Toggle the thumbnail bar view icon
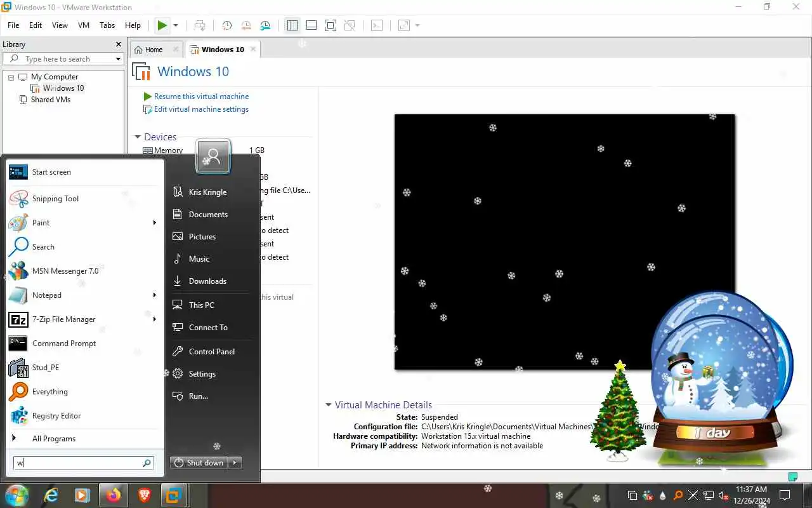This screenshot has width=812, height=508. tap(311, 25)
